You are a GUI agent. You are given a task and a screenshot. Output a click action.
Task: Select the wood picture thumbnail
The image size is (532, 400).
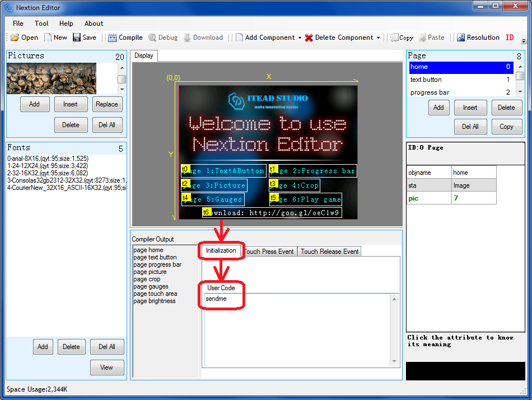(x=52, y=78)
